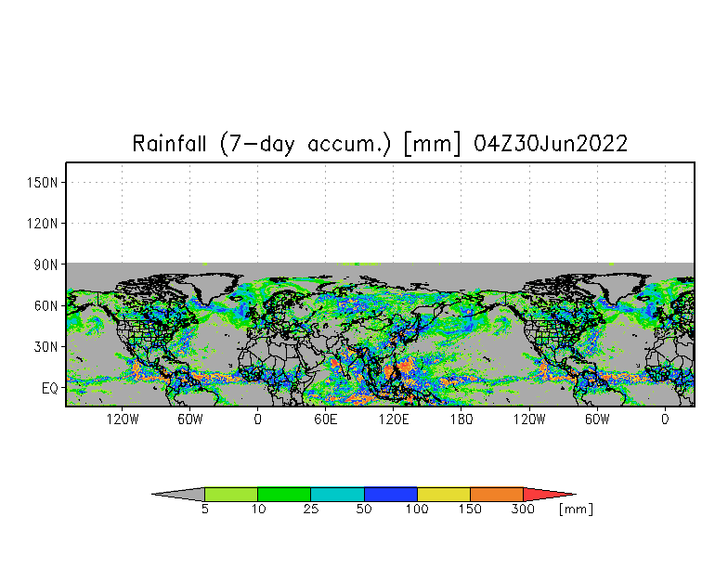
Task: Click the blue 50-100 legend swatch
Action: point(391,494)
